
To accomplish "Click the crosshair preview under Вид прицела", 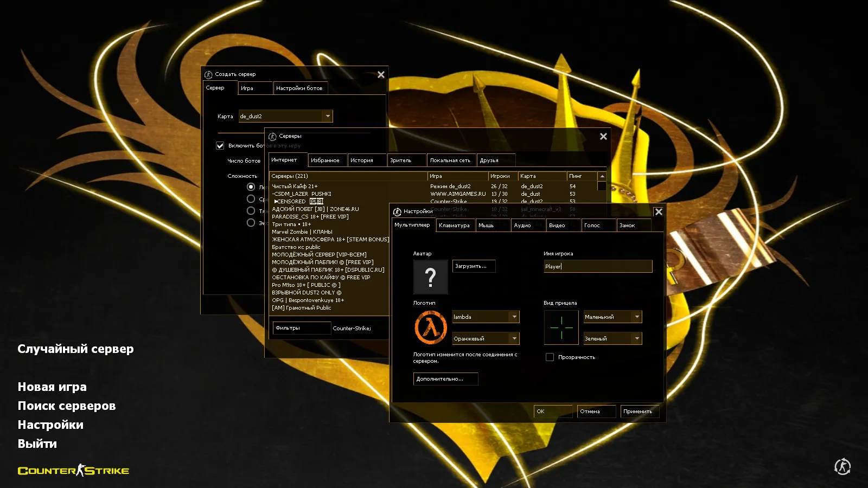I will tap(561, 327).
